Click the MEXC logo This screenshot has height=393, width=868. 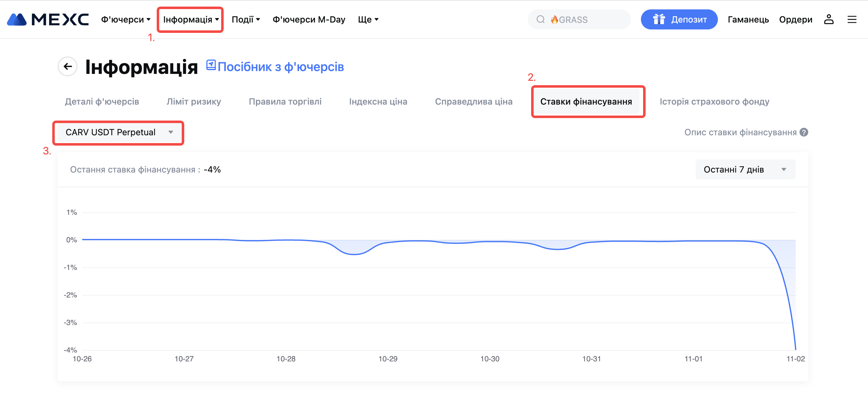point(48,19)
